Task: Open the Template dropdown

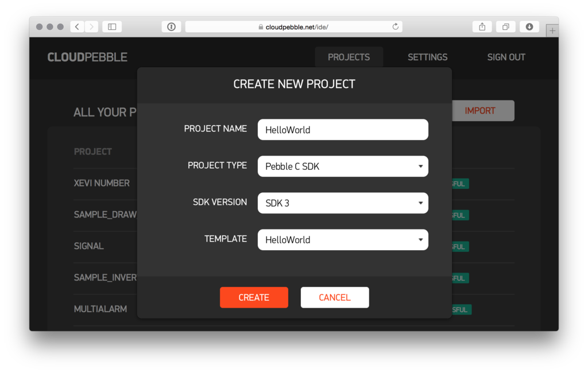Action: (x=343, y=239)
